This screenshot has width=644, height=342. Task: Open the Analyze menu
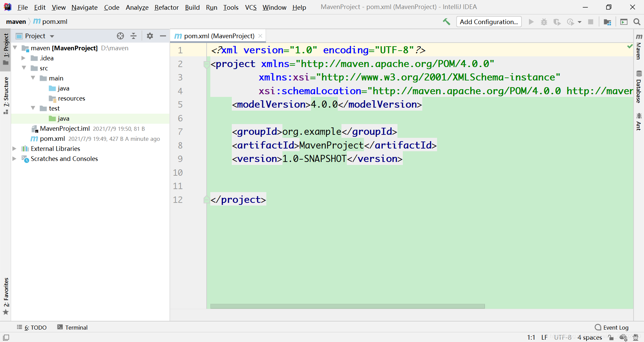[137, 7]
